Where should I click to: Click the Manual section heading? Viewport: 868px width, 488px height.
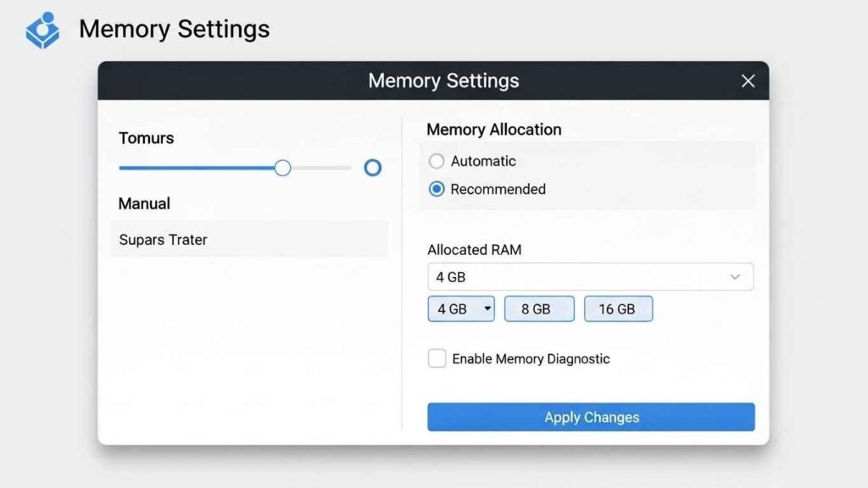[x=144, y=203]
